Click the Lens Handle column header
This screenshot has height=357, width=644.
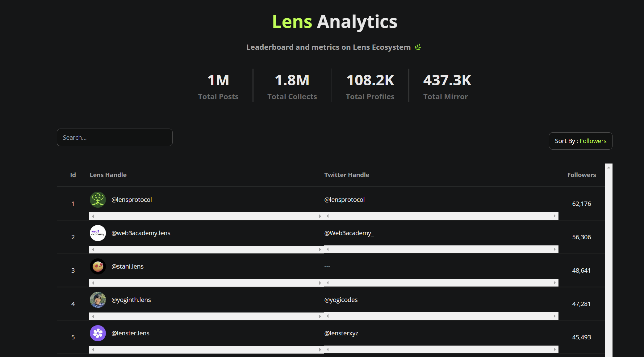[108, 175]
